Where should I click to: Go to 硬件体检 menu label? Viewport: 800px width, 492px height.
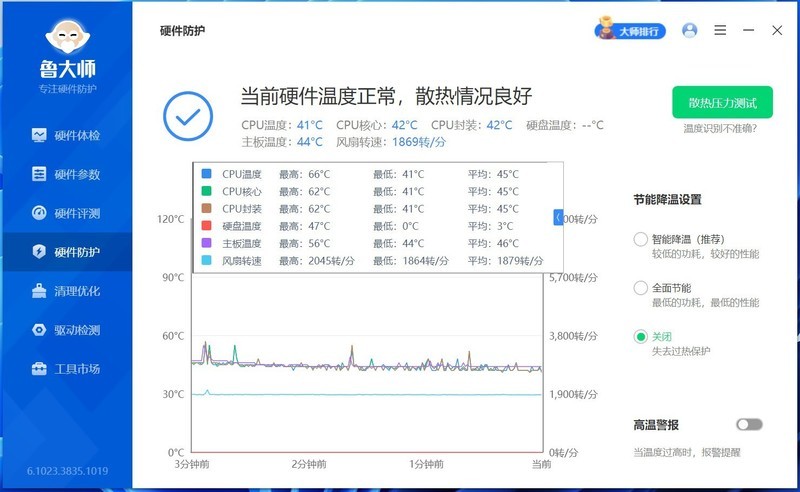coord(77,135)
